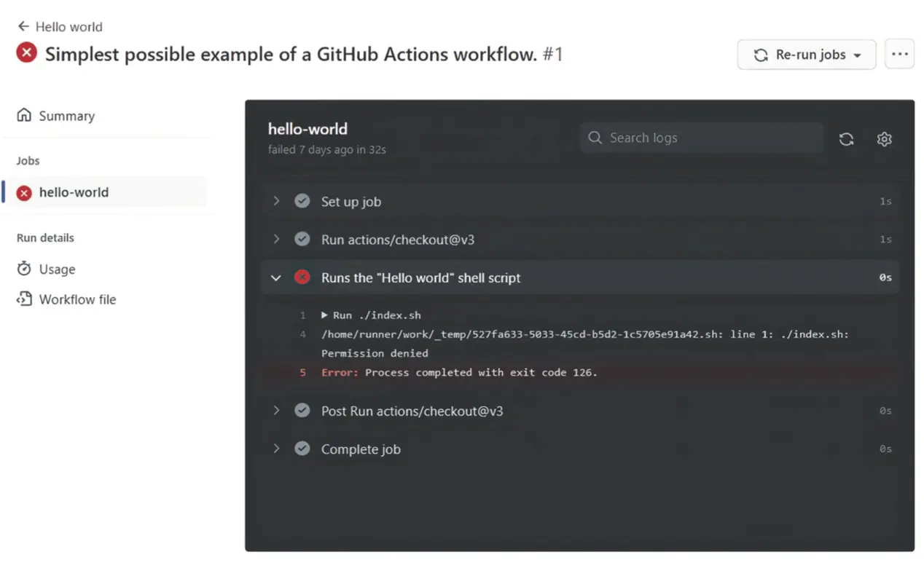The height and width of the screenshot is (568, 924).
Task: Open log settings gear icon
Action: [x=884, y=139]
